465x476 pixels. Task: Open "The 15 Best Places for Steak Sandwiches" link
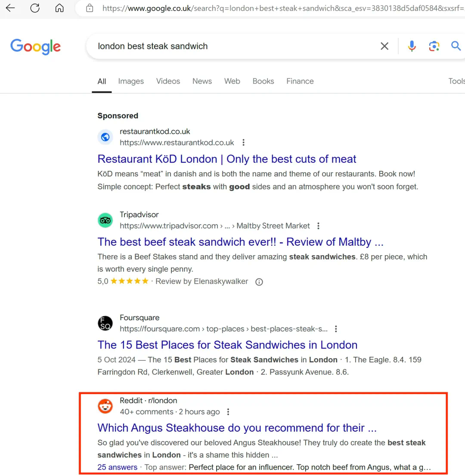pyautogui.click(x=227, y=345)
